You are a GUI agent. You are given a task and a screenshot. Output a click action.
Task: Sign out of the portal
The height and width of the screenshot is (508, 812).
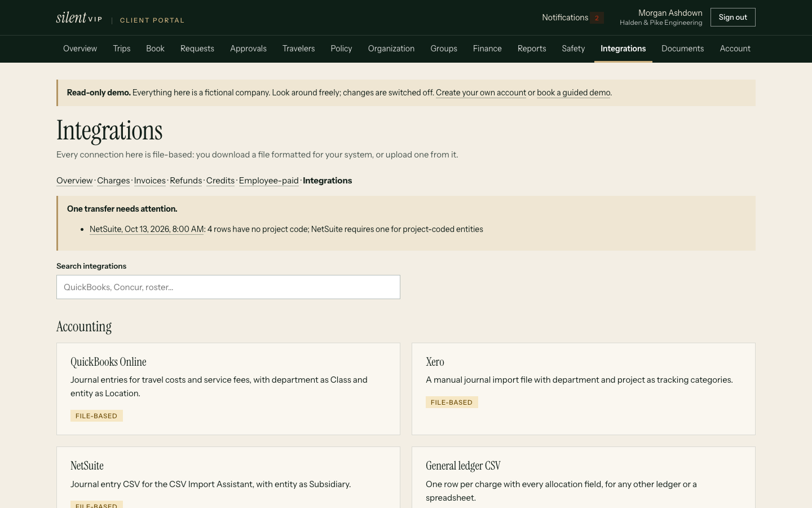pos(732,17)
